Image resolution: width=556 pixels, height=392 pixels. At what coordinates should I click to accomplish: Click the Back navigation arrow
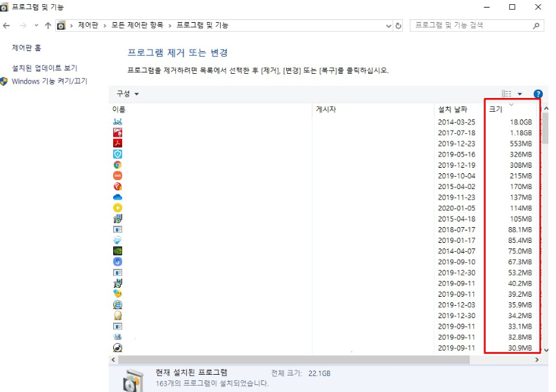(x=6, y=26)
